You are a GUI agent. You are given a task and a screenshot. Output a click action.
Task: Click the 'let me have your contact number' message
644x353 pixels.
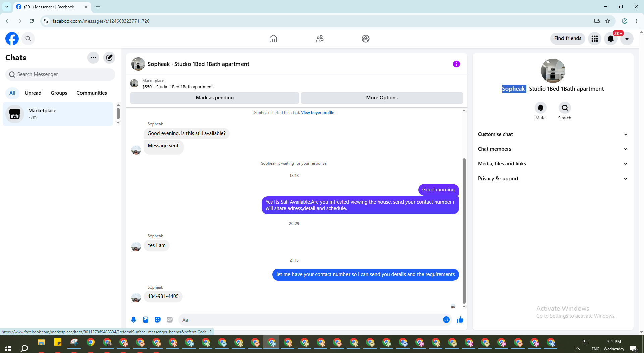(366, 274)
